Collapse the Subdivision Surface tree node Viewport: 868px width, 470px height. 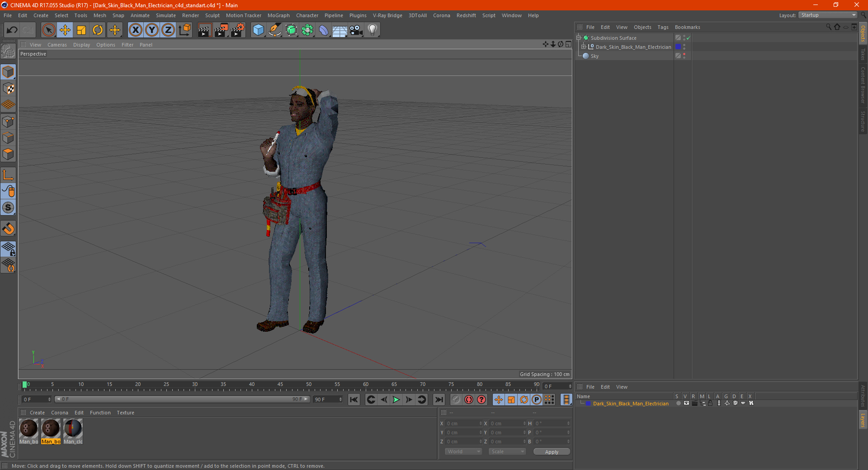578,38
